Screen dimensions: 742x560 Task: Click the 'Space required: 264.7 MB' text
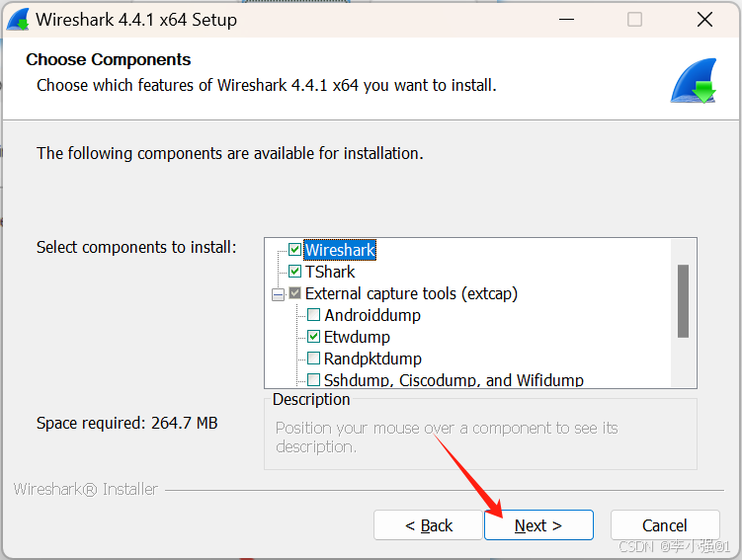click(126, 423)
